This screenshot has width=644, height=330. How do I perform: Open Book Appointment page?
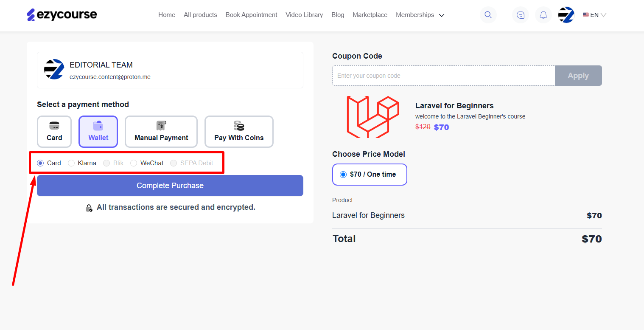252,15
